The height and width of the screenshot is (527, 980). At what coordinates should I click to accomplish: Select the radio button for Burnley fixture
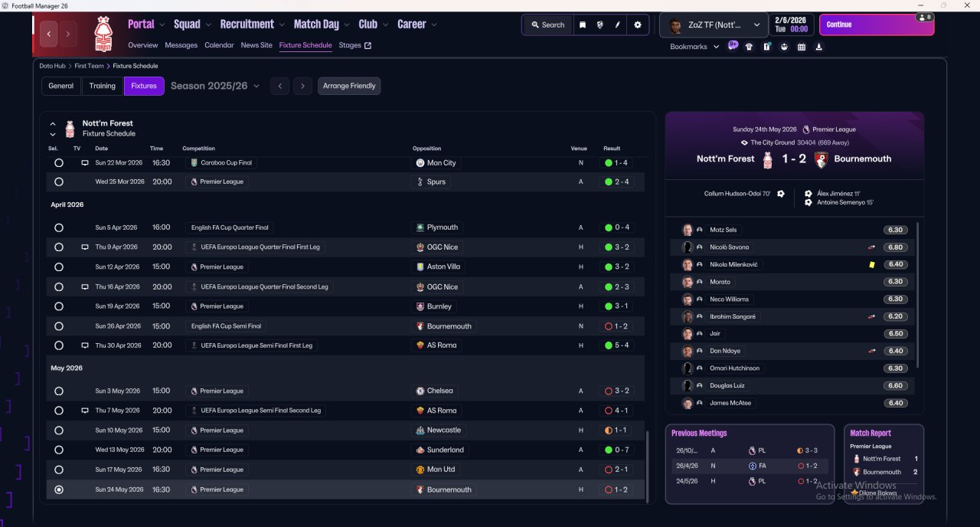[x=59, y=306]
